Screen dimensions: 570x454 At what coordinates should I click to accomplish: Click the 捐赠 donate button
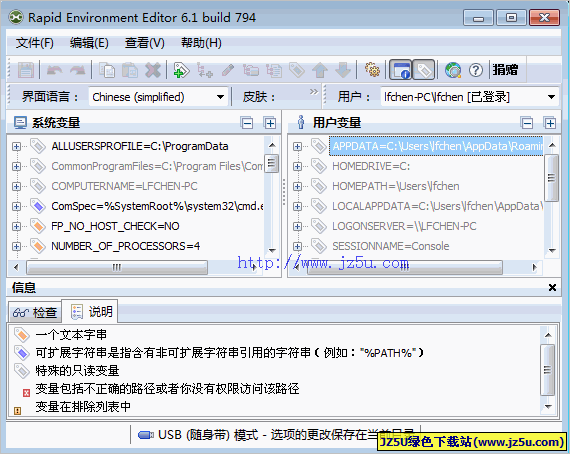(x=505, y=69)
